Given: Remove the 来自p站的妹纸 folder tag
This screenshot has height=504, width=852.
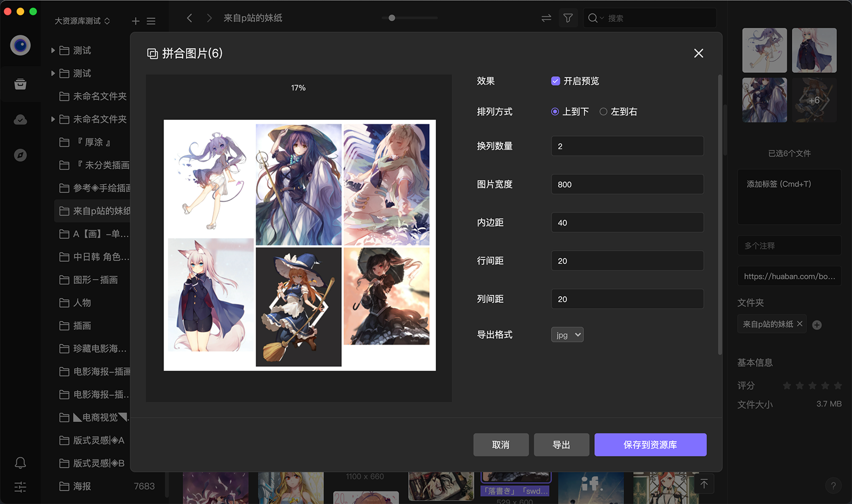Looking at the screenshot, I should [x=800, y=324].
